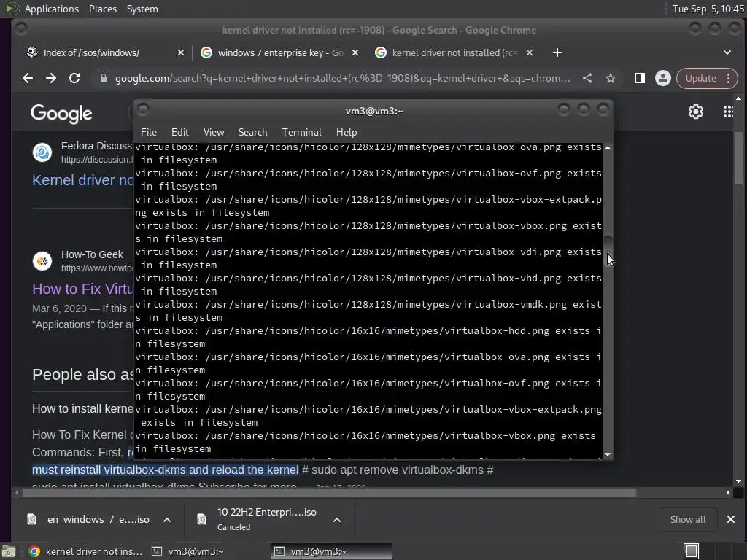
Task: Close the 'kernel driver not installed' tab
Action: click(530, 52)
